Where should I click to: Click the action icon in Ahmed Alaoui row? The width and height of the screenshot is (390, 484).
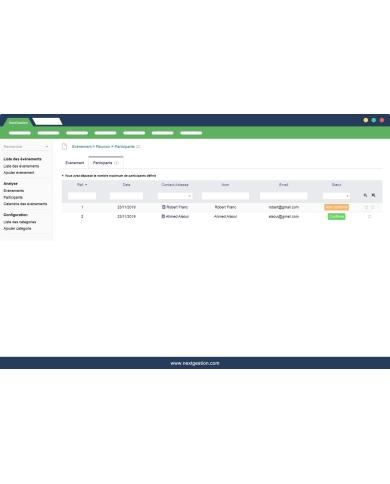(x=369, y=217)
